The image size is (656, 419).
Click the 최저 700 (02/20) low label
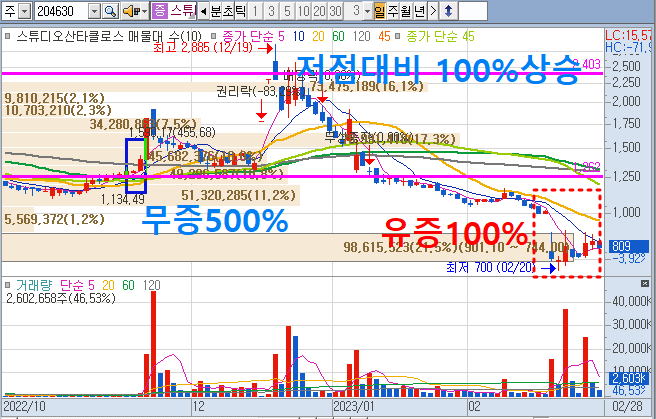pos(490,267)
